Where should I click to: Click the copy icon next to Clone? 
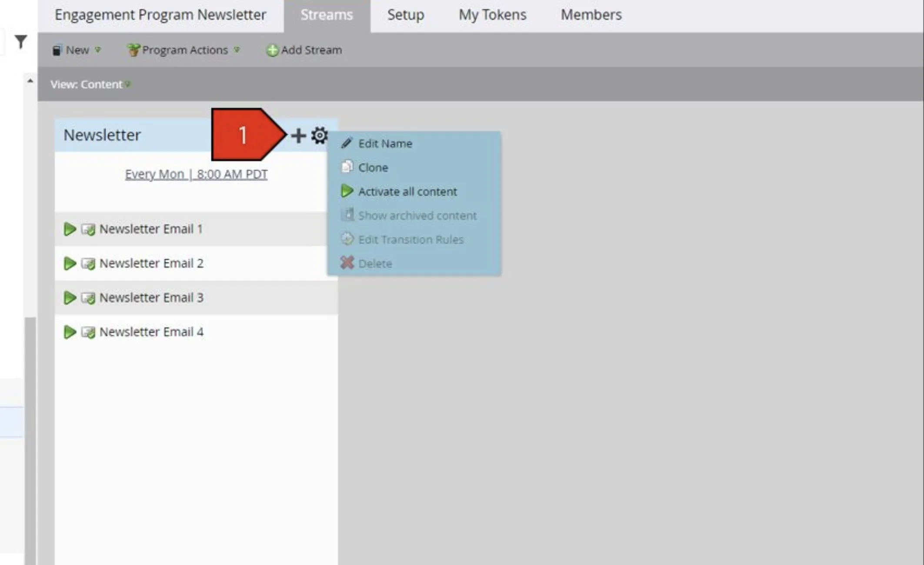(347, 166)
